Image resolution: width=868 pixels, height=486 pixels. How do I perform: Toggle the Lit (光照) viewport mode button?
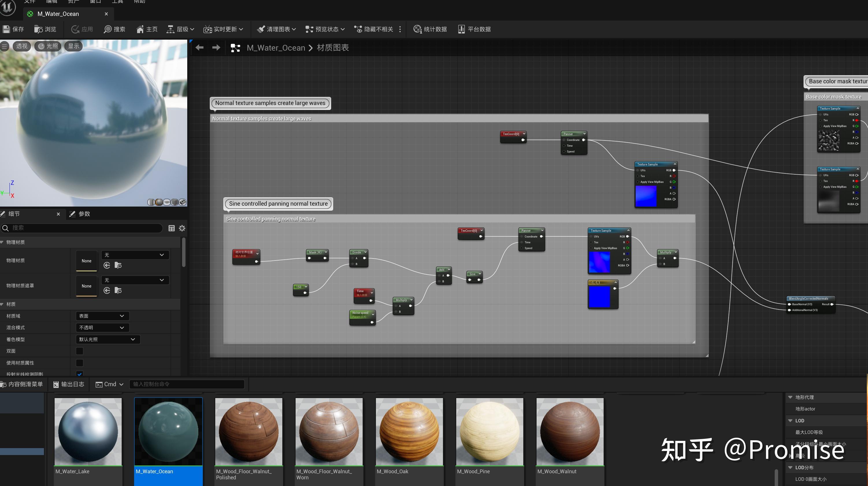(48, 46)
